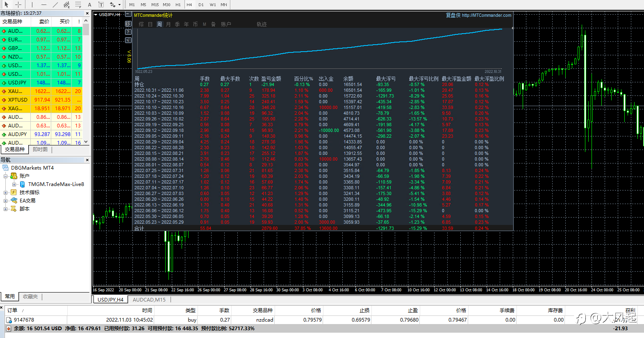Screen dimensions: 644x338
Task: Select USDJPY row in Market Watch
Action: pos(41,83)
